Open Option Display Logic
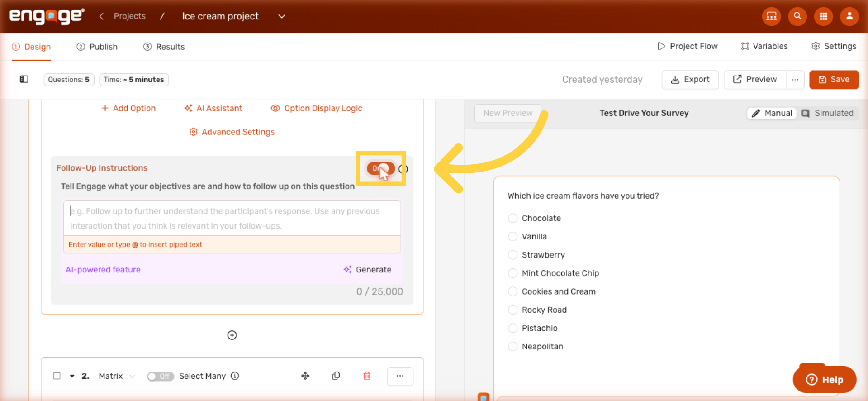The width and height of the screenshot is (868, 401). (317, 108)
